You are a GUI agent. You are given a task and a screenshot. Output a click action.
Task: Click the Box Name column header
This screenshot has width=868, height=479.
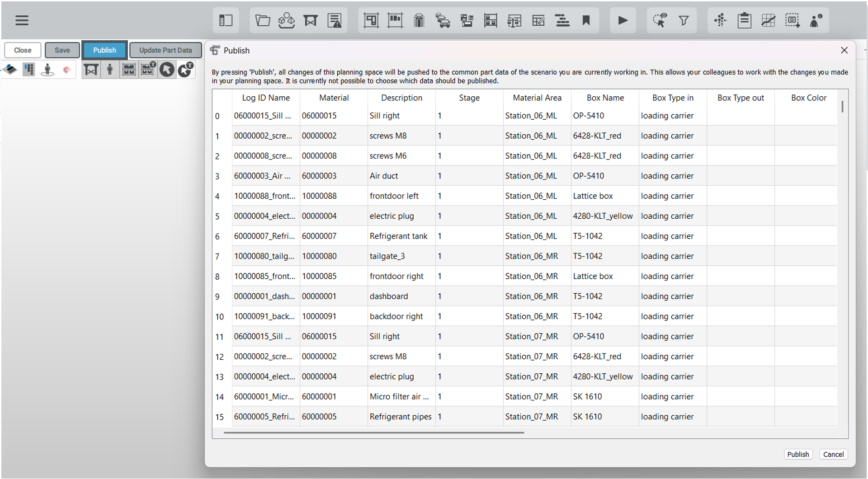pyautogui.click(x=605, y=98)
